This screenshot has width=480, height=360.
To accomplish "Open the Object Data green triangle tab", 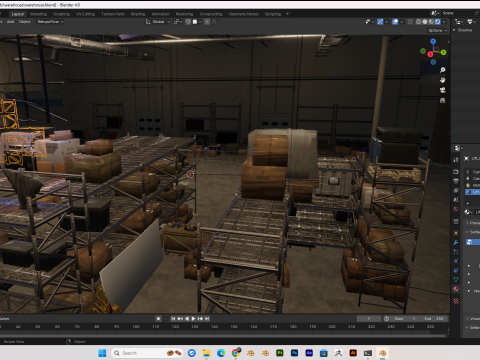I will [x=456, y=279].
